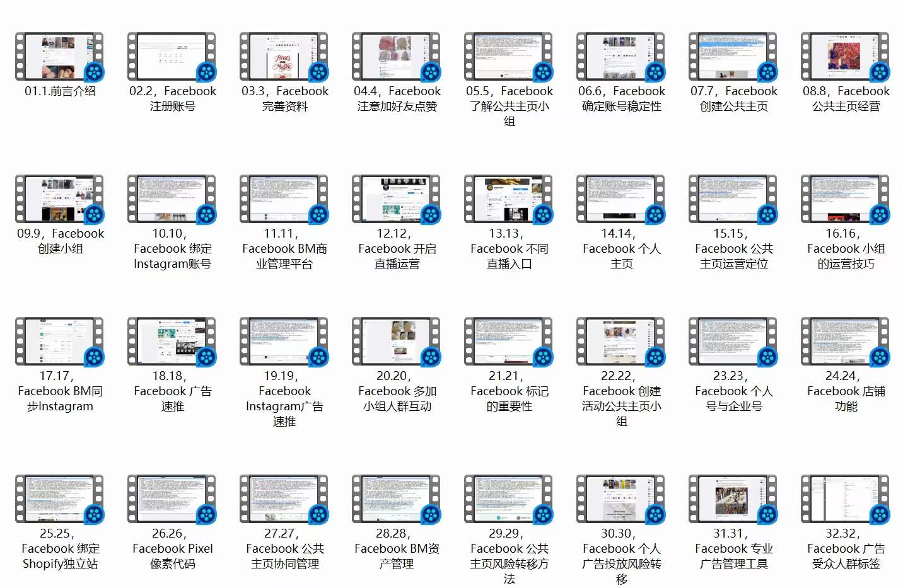The image size is (903, 588).
Task: Click the label 20.20，Facebook 多加小组人群互动
Action: (397, 391)
